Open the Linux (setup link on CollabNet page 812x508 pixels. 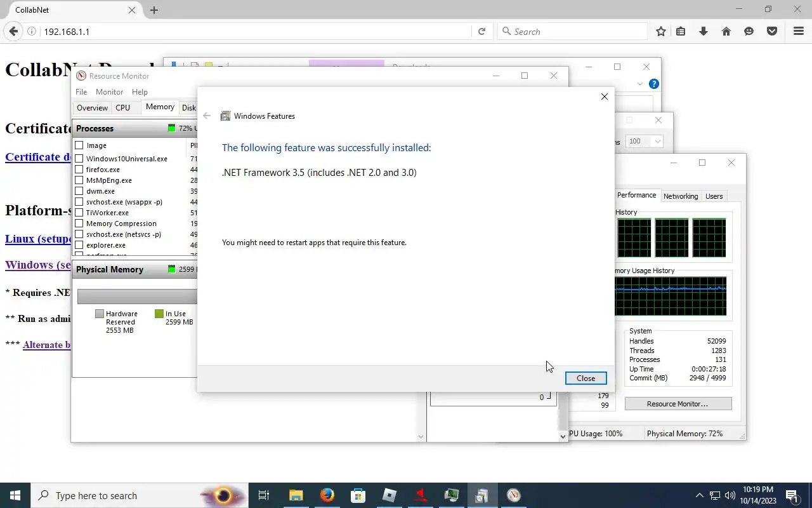[39, 239]
